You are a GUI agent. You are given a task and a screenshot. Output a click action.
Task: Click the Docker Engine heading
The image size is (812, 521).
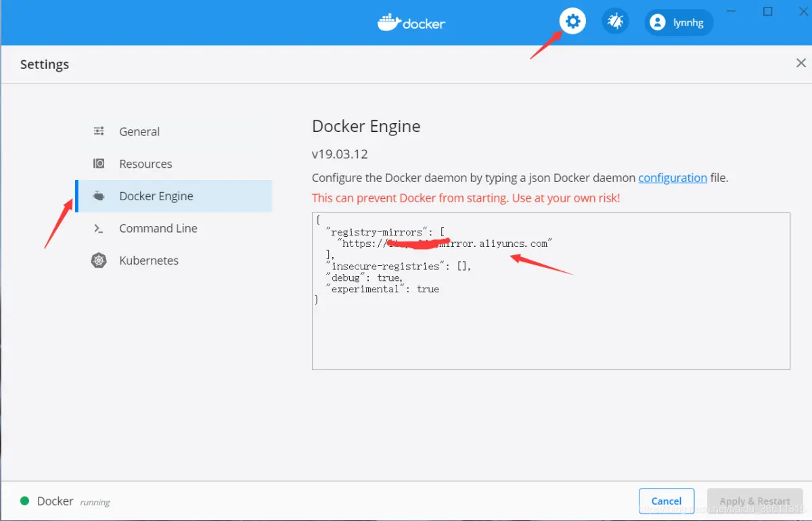(366, 127)
